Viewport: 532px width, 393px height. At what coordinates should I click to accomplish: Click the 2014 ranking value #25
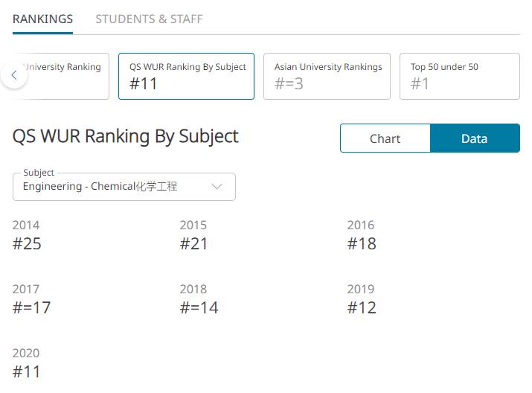[27, 243]
